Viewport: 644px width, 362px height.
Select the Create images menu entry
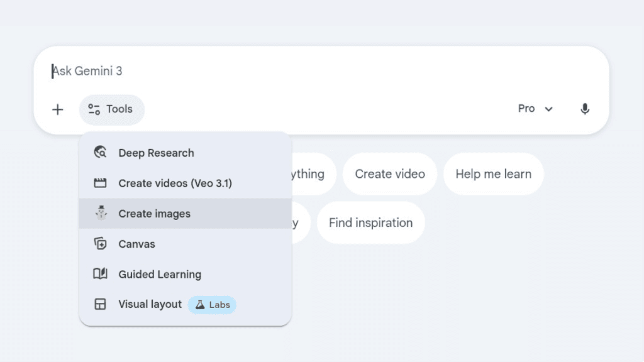(154, 214)
